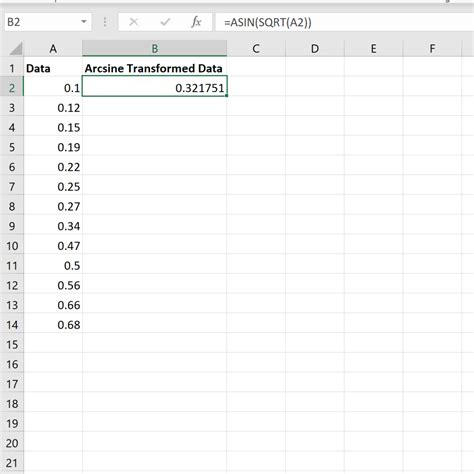Viewport: 474px width, 474px height.
Task: Confirm the entry with the checkmark icon
Action: [x=165, y=22]
